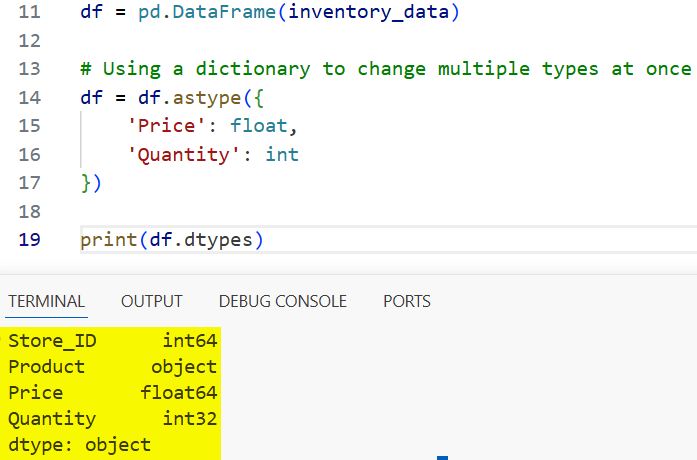Screen dimensions: 697x460
Task: Click 'Price' label in terminal output
Action: (x=36, y=393)
